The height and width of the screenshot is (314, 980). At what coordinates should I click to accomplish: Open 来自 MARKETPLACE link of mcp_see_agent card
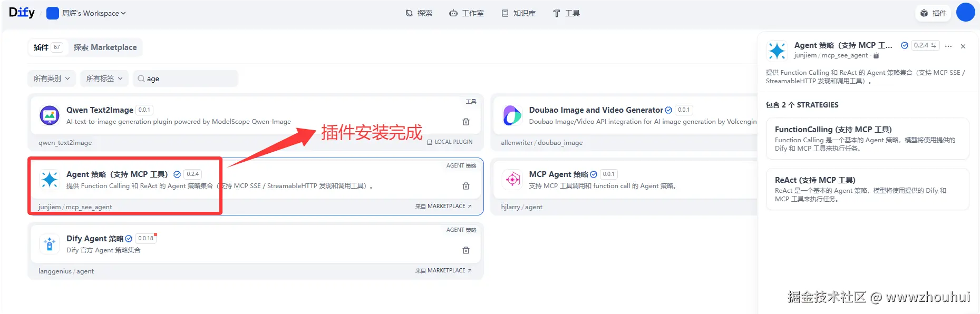pos(443,207)
